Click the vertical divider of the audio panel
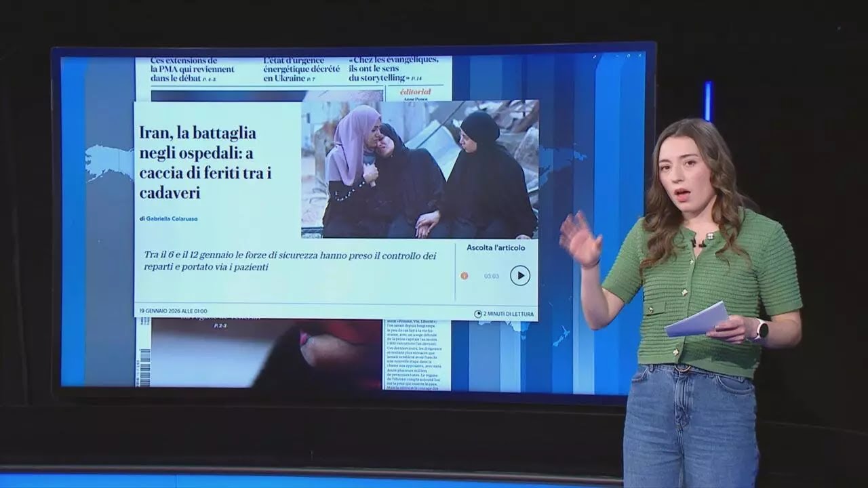868x488 pixels. coord(455,271)
